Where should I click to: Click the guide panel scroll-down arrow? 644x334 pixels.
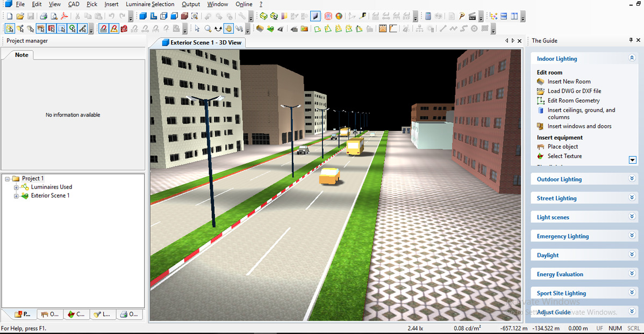pos(633,160)
